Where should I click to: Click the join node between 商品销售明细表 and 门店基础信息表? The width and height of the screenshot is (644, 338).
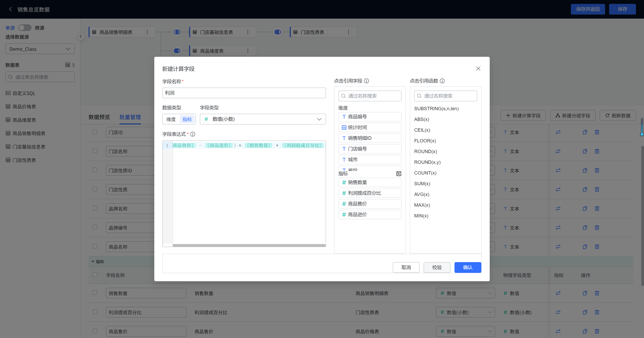pos(177,32)
